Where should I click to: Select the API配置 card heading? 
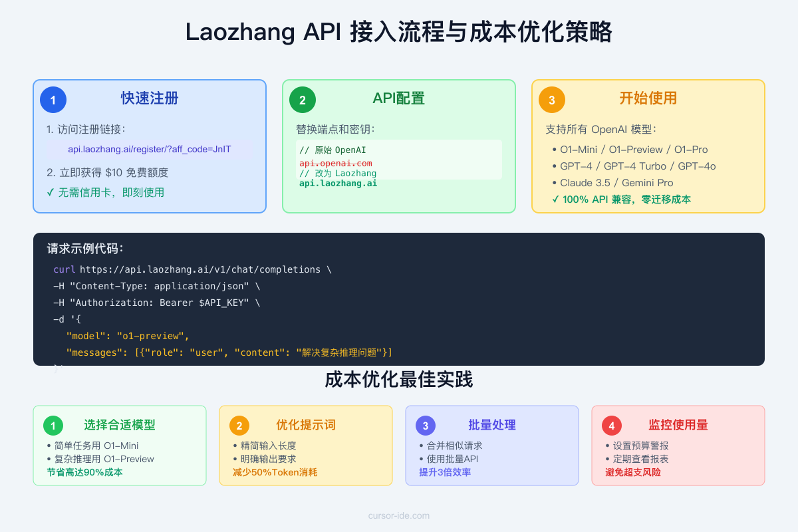[x=399, y=98]
